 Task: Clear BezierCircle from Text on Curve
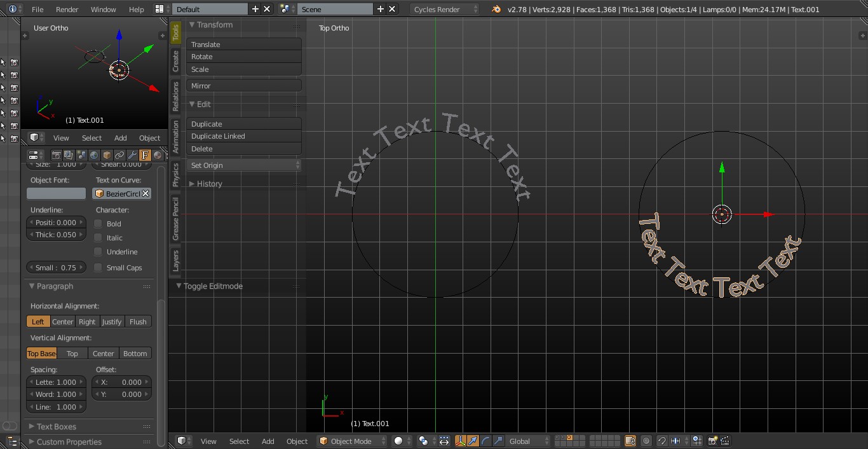(146, 193)
